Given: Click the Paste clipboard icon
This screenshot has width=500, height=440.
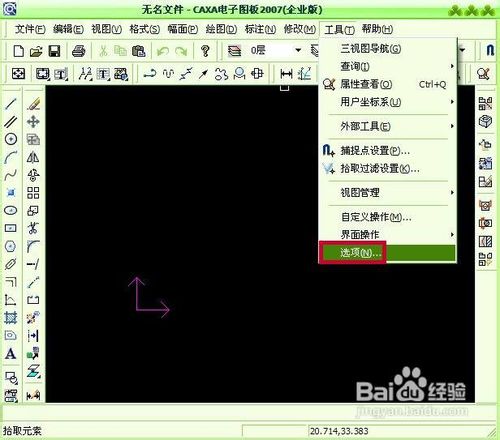Looking at the screenshot, I should 139,51.
